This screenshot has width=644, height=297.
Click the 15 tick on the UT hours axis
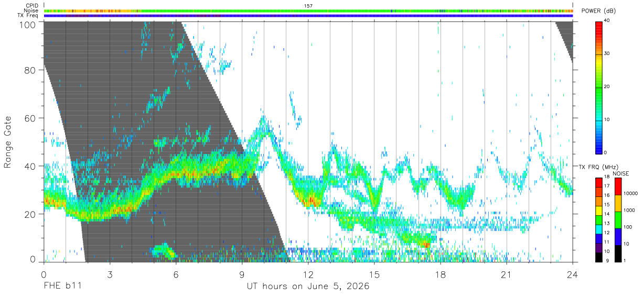coord(374,274)
